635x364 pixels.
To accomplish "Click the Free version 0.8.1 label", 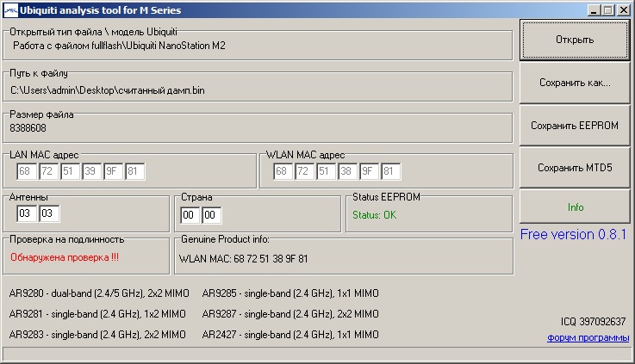I will coord(575,235).
